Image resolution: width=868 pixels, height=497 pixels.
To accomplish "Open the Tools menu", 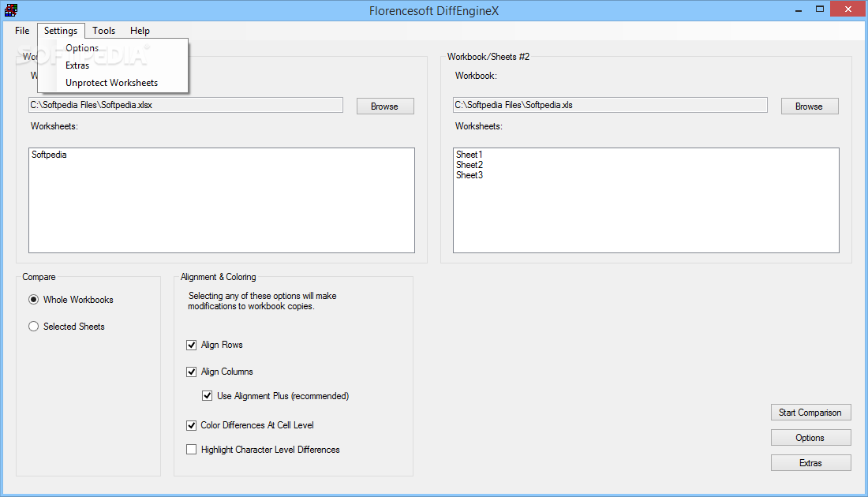I will (103, 31).
